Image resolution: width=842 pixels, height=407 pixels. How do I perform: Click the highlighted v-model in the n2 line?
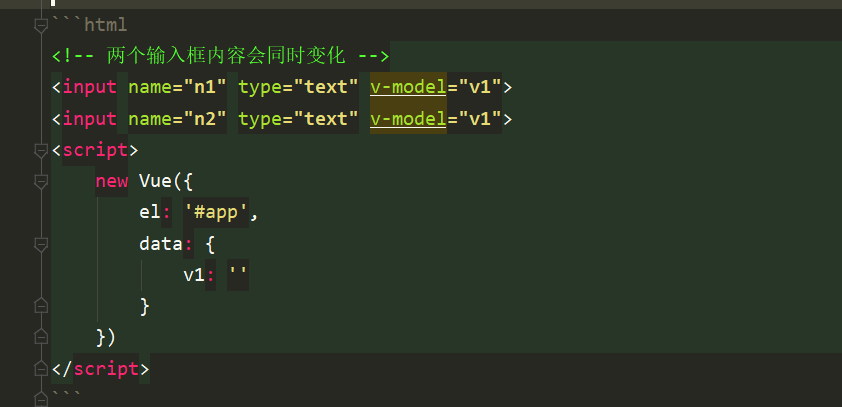click(408, 119)
